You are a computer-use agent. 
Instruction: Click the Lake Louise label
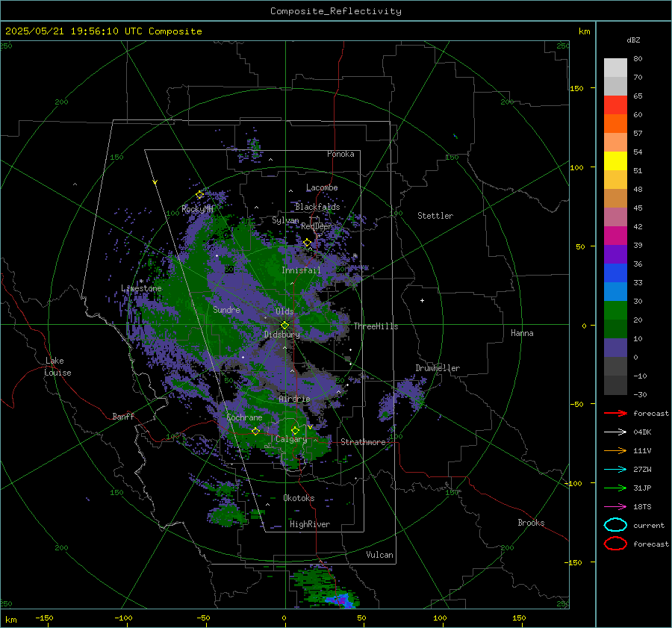[57, 367]
